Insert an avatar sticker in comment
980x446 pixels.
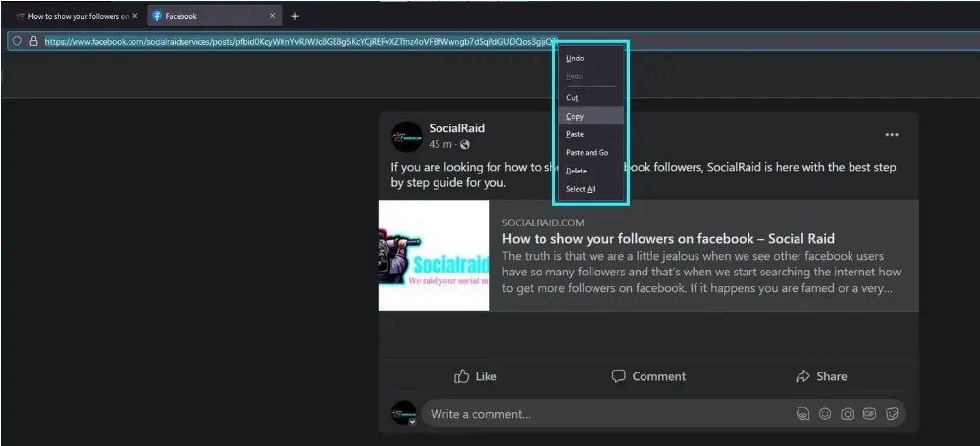point(802,414)
